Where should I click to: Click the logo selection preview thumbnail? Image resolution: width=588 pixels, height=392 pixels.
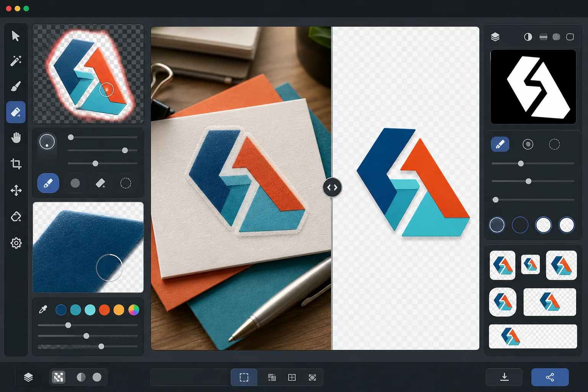[88, 74]
